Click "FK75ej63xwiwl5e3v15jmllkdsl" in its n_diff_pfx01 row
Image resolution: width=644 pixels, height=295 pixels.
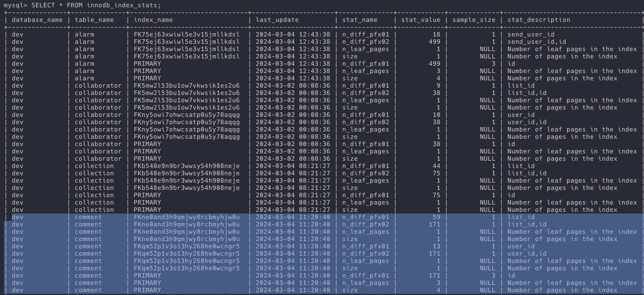tap(187, 34)
